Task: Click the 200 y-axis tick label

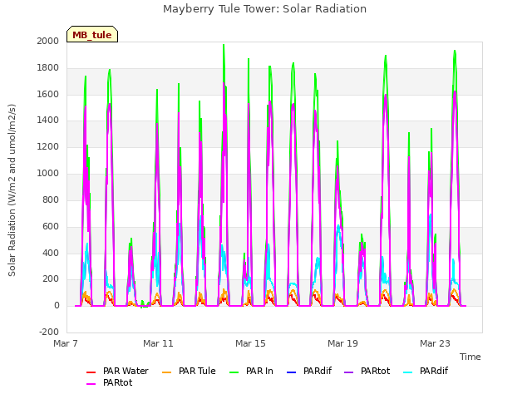Action: pos(51,279)
